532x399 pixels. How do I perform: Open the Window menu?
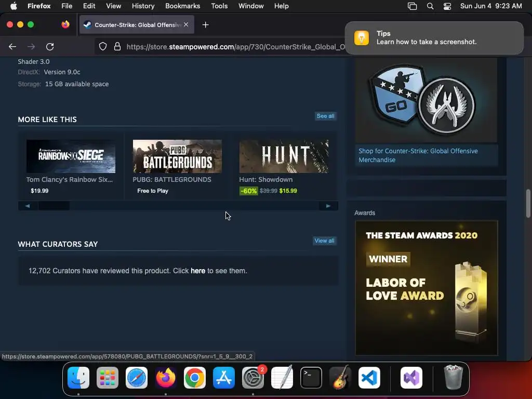(x=251, y=6)
